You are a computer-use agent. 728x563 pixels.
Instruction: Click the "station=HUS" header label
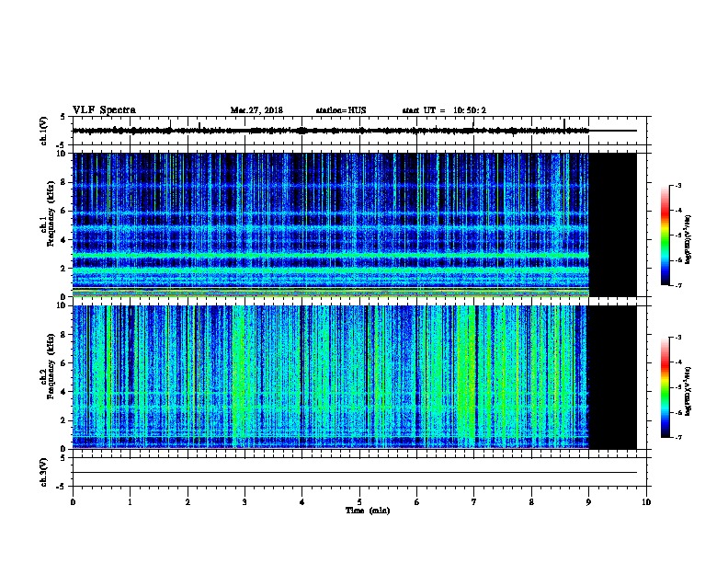tap(341, 110)
